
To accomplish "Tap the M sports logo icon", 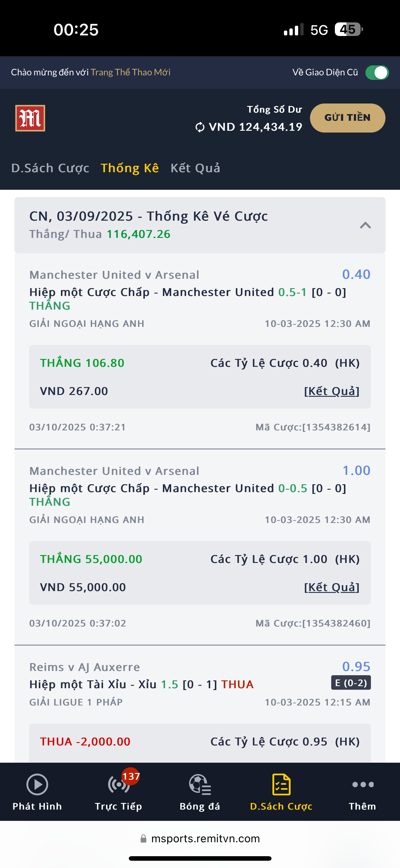I will coord(30,118).
